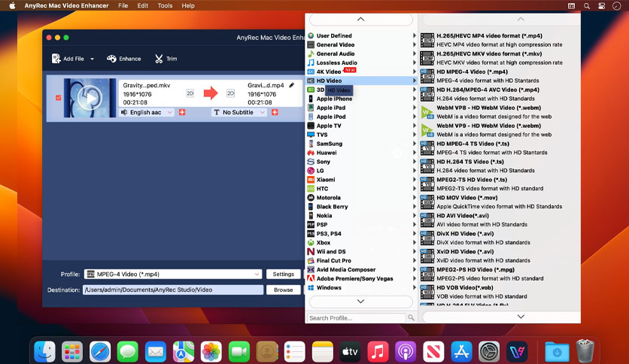Expand Apple iPhone submenu arrow
This screenshot has height=364, width=629.
coord(415,99)
